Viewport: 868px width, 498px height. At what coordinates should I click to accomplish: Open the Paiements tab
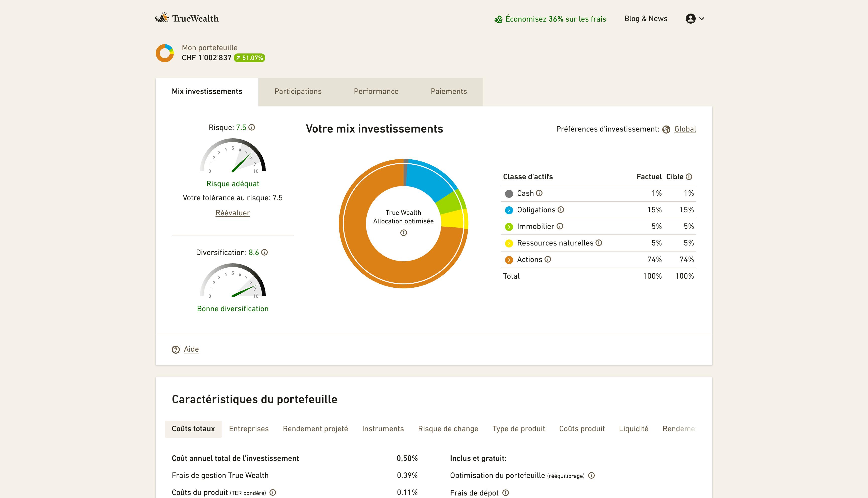click(x=449, y=91)
